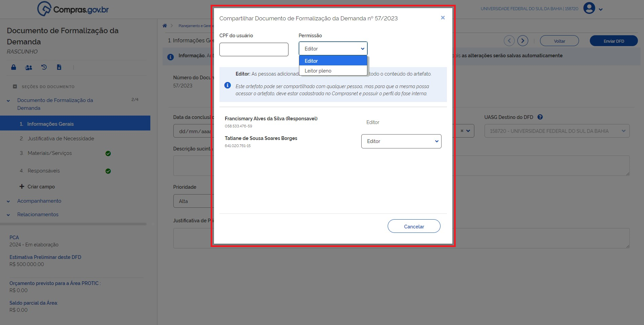Click the home breadcrumb icon
644x325 pixels.
165,26
